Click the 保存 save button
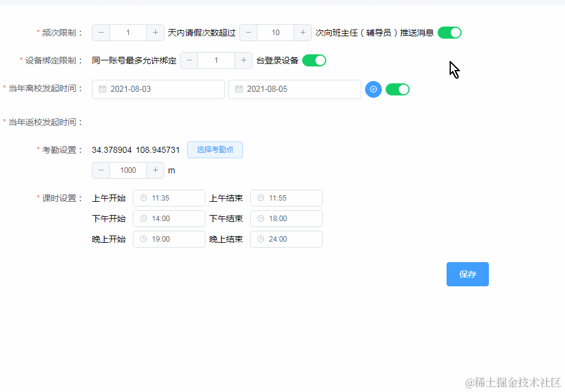565x392 pixels. [467, 274]
